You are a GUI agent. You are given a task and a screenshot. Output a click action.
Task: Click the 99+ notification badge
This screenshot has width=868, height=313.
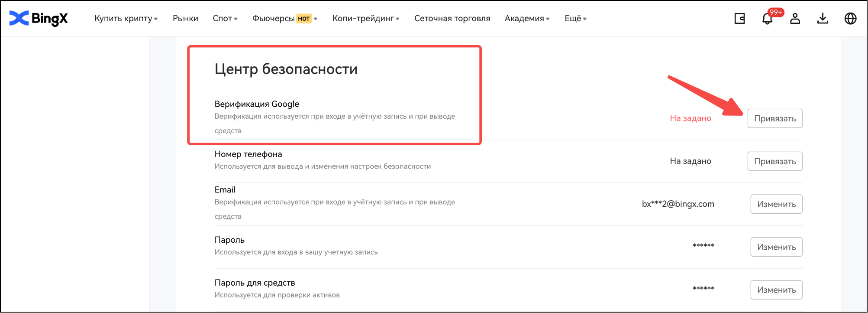click(x=775, y=12)
